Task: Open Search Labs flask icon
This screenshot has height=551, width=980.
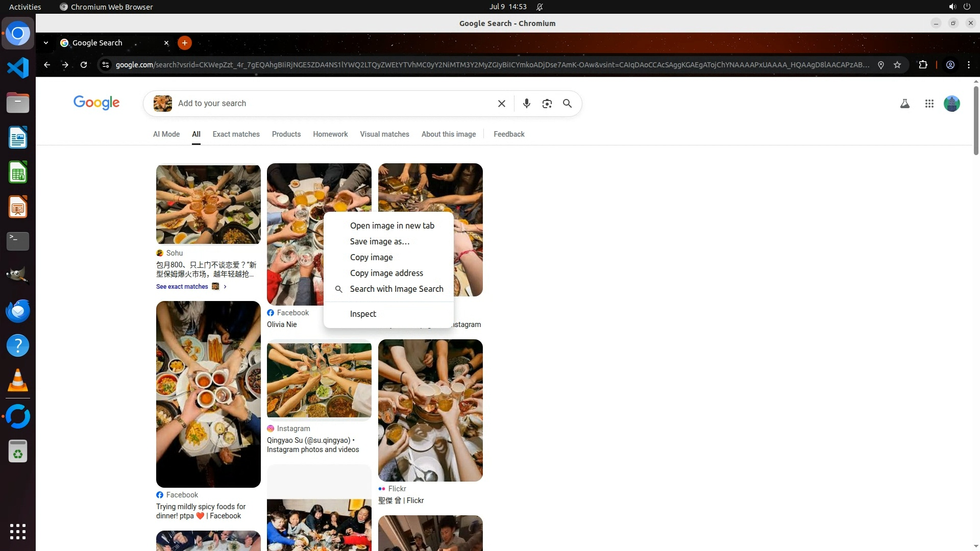Action: (904, 104)
